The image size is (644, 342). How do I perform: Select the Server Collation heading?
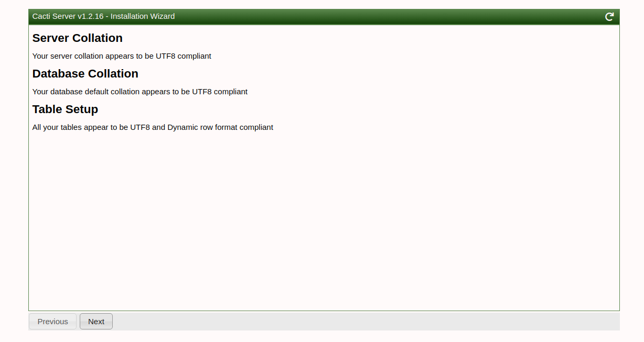point(77,38)
